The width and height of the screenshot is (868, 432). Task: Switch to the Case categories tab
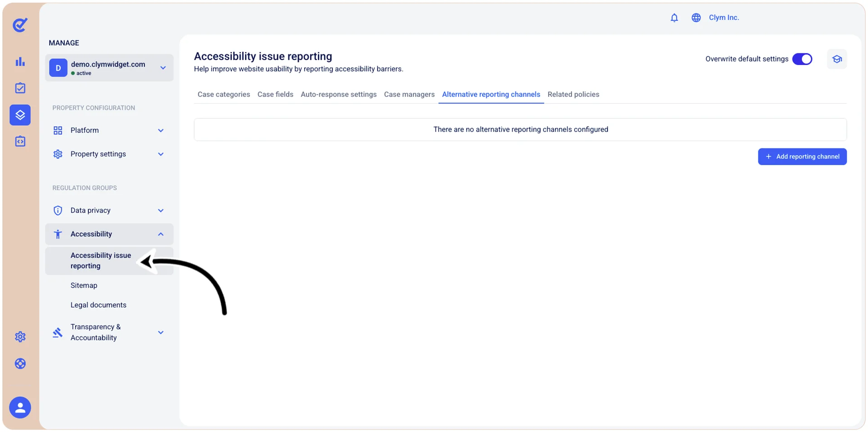point(224,95)
